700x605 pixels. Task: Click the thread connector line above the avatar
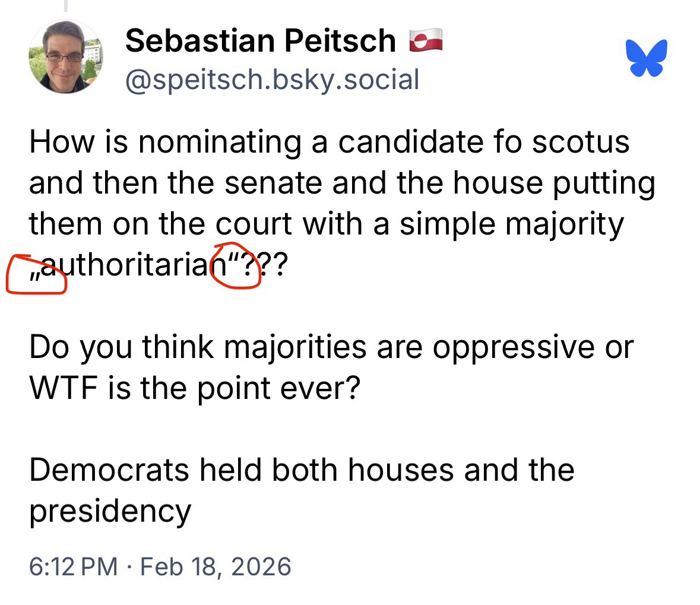(x=66, y=6)
